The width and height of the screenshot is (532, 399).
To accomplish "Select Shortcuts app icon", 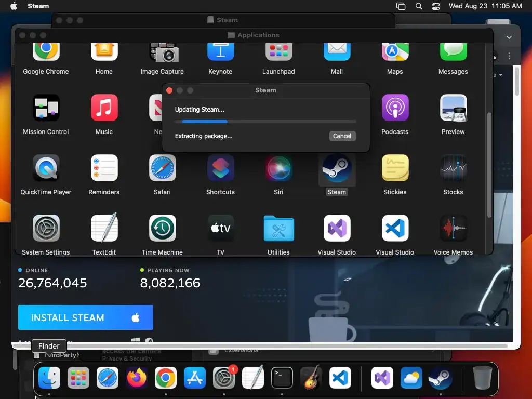I will click(220, 168).
